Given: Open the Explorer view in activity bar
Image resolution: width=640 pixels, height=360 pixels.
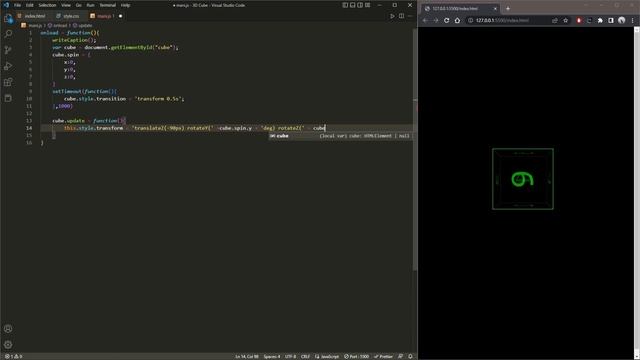Looking at the screenshot, I should [x=8, y=18].
